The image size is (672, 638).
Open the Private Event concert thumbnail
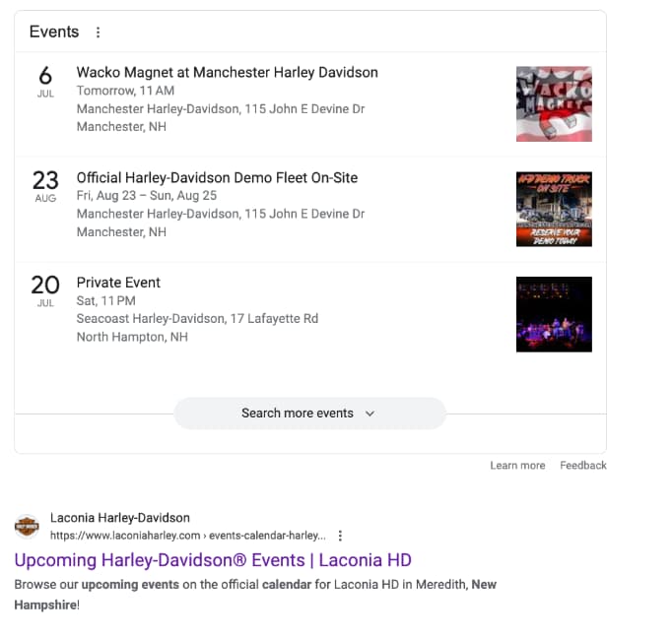point(554,314)
